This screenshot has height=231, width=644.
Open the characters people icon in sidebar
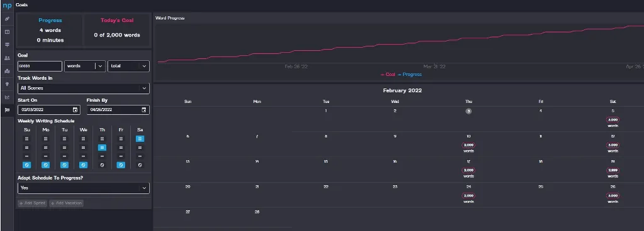[x=7, y=58]
